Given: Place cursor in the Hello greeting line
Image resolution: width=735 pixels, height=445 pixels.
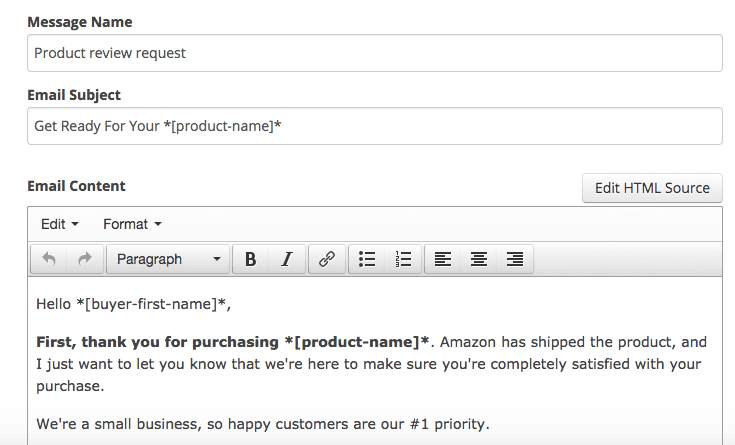Looking at the screenshot, I should 134,304.
